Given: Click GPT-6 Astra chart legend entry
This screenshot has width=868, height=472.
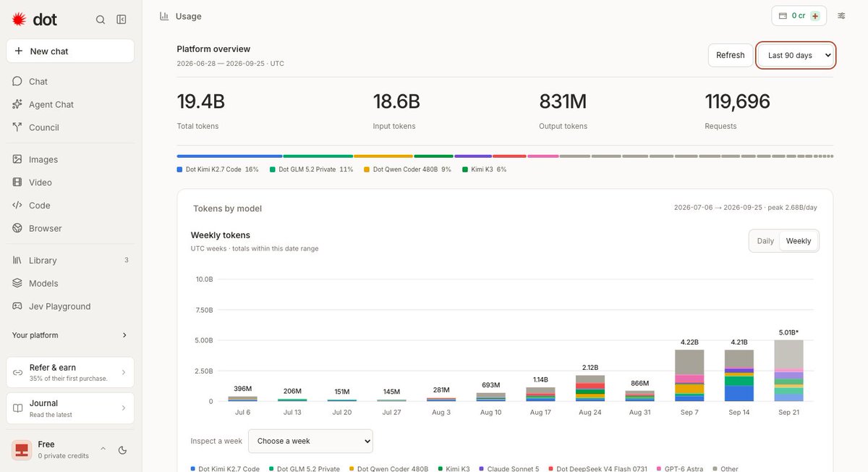Looking at the screenshot, I should pos(680,469).
